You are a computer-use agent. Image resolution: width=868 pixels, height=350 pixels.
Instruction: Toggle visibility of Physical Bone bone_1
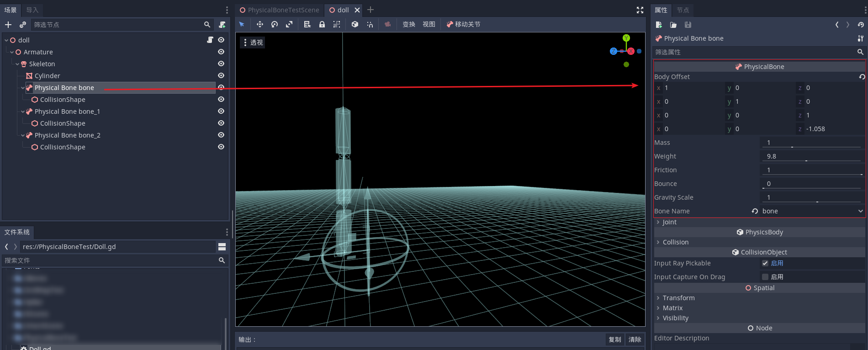tap(221, 111)
